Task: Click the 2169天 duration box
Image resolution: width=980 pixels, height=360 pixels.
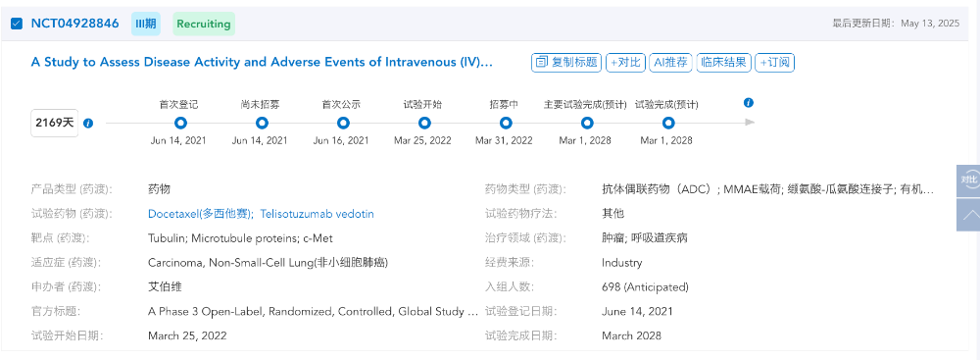Action: [55, 123]
